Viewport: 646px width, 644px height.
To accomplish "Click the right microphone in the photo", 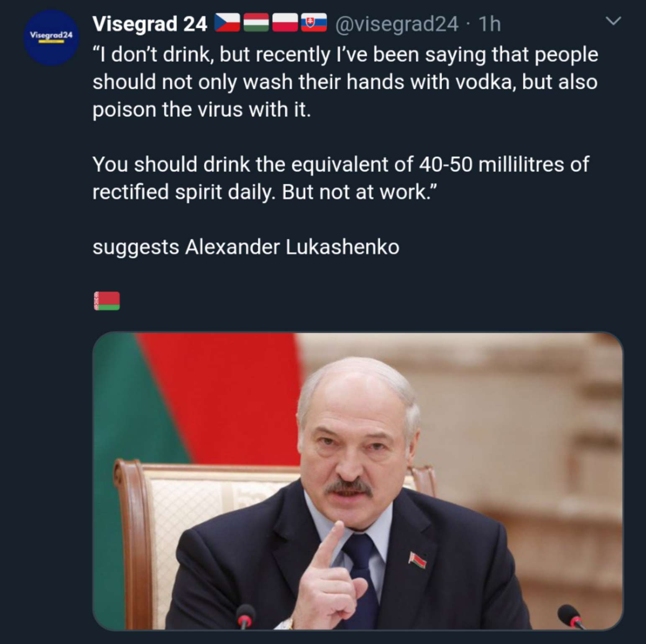I will tap(571, 617).
